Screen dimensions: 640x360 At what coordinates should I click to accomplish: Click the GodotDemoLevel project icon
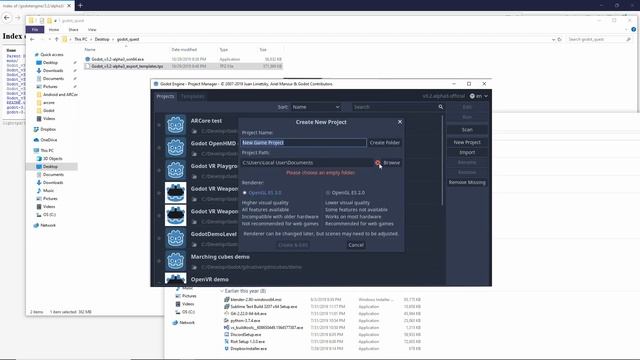point(176,238)
